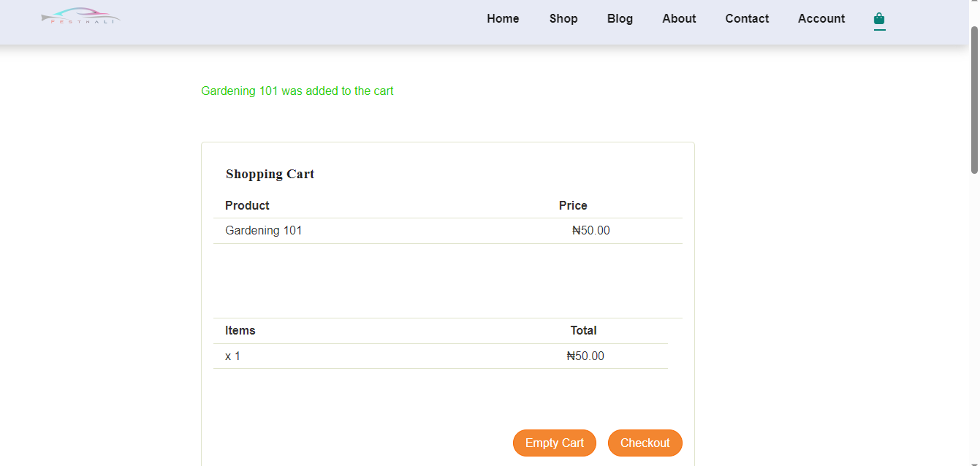The image size is (980, 466).
Task: Select the 'x 1' item quantity row
Action: click(232, 356)
